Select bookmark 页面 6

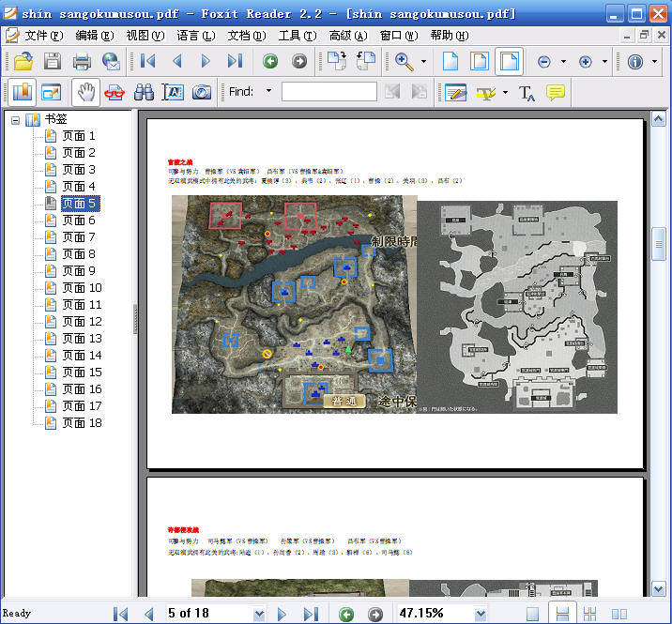click(x=79, y=221)
